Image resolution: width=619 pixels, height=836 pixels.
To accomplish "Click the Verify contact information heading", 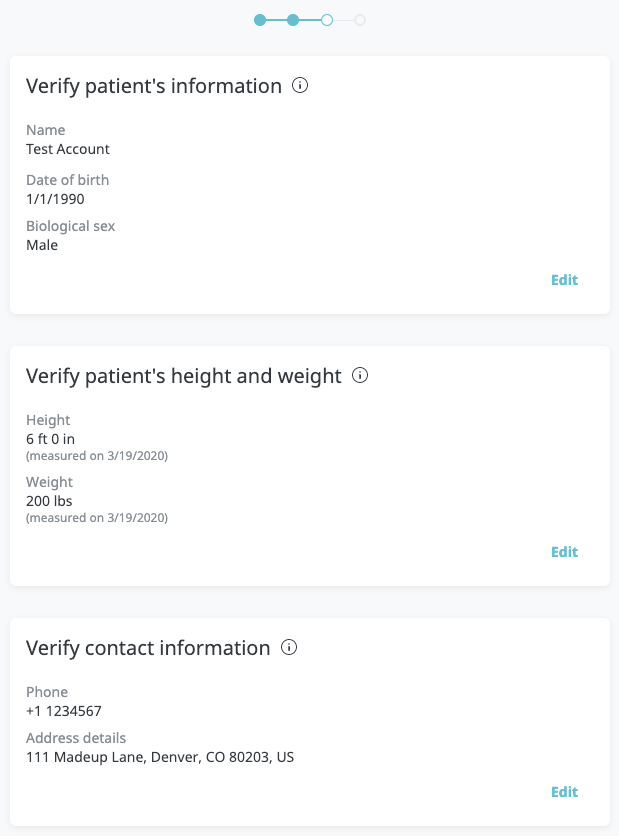I will pos(148,648).
